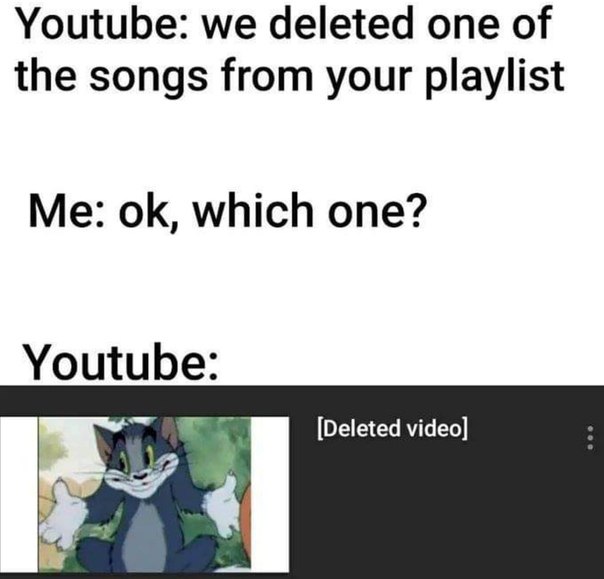The height and width of the screenshot is (579, 604).
Task: Open the three-dot menu beside Deleted video
Action: tap(590, 437)
